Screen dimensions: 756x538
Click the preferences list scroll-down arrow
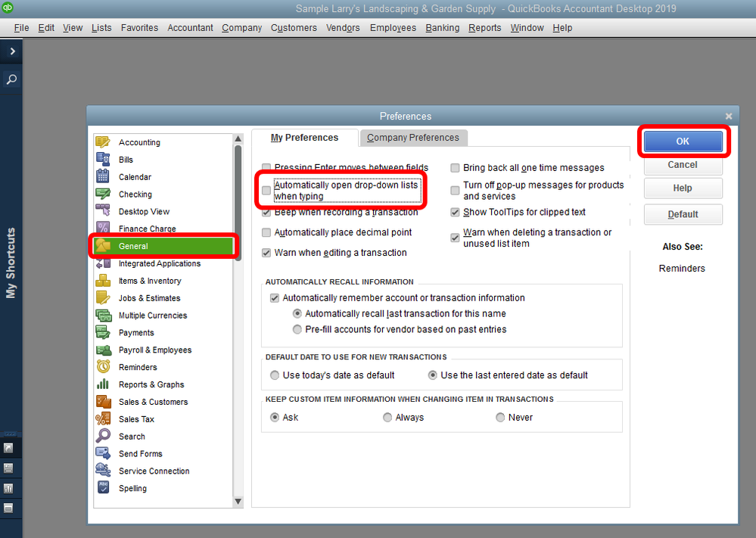(x=238, y=502)
